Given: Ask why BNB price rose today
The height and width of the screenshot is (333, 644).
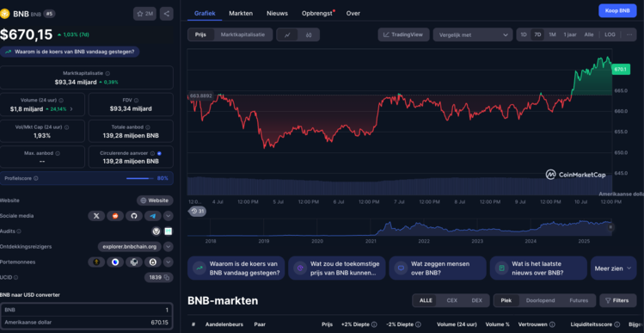Looking at the screenshot, I should tap(70, 52).
